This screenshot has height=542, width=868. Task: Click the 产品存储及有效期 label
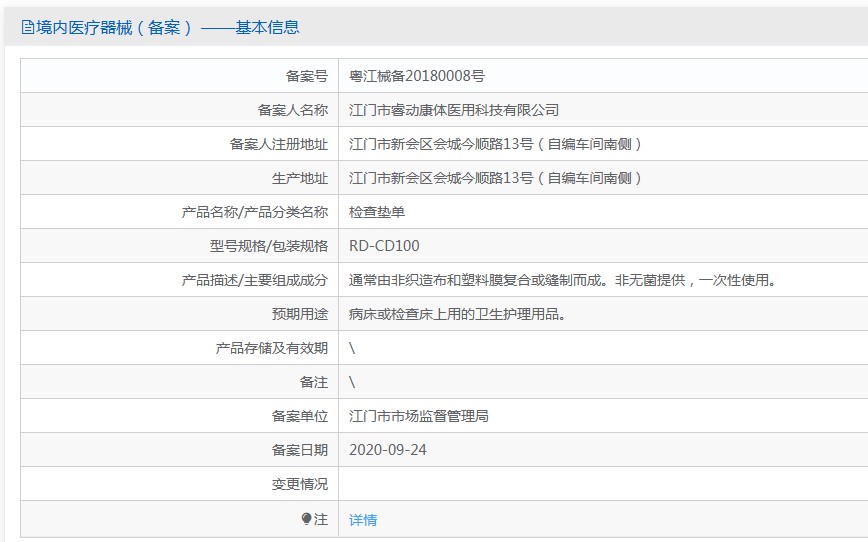pos(271,348)
